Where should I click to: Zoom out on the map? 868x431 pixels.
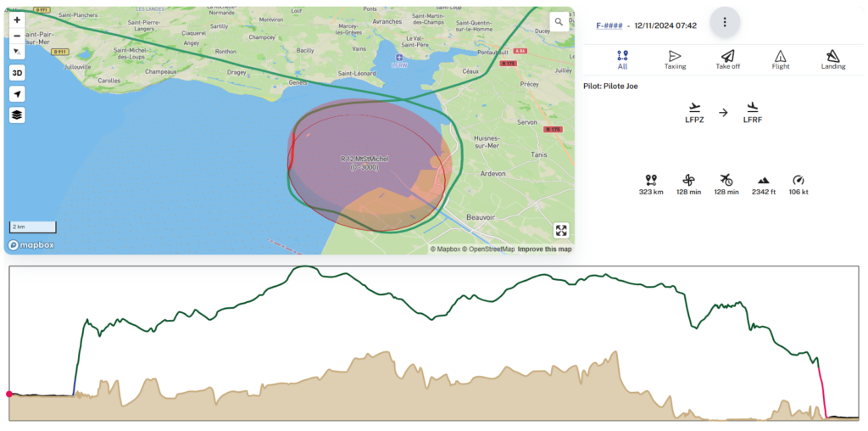(x=17, y=36)
